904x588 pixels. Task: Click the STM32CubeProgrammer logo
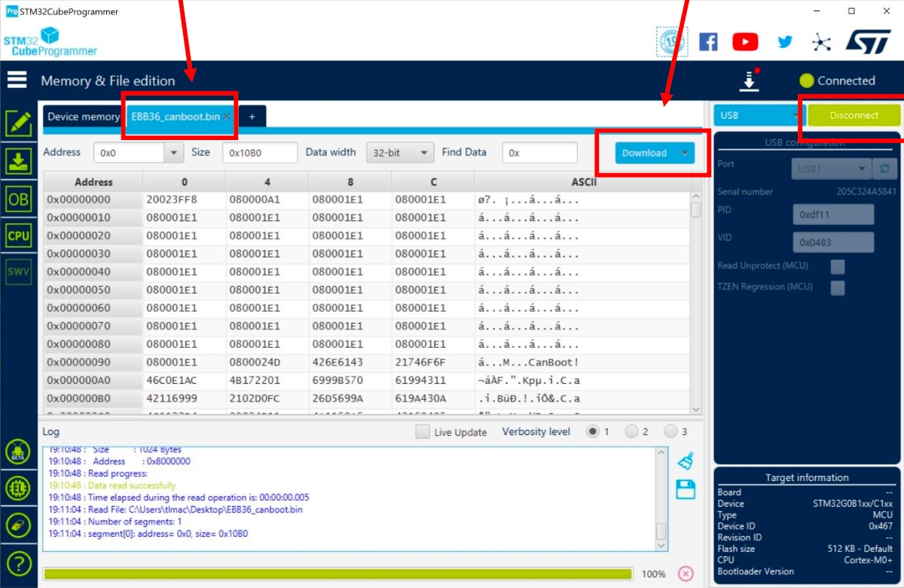50,42
